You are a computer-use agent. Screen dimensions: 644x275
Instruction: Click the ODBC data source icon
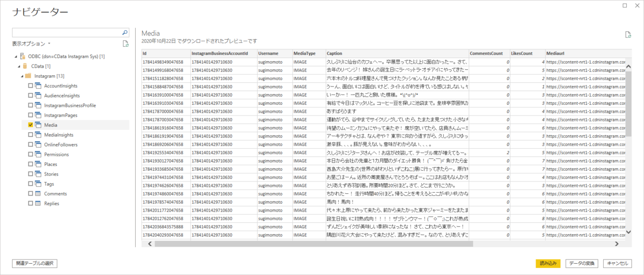point(23,56)
